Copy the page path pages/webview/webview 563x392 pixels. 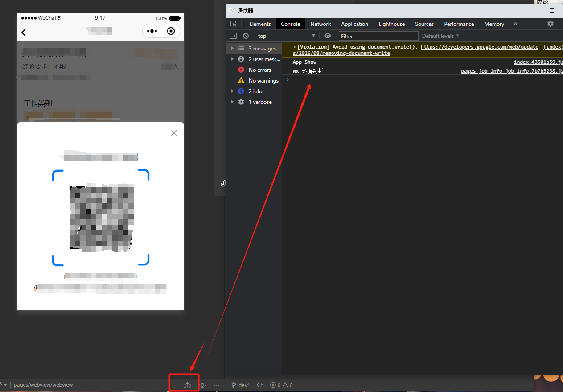coord(78,385)
